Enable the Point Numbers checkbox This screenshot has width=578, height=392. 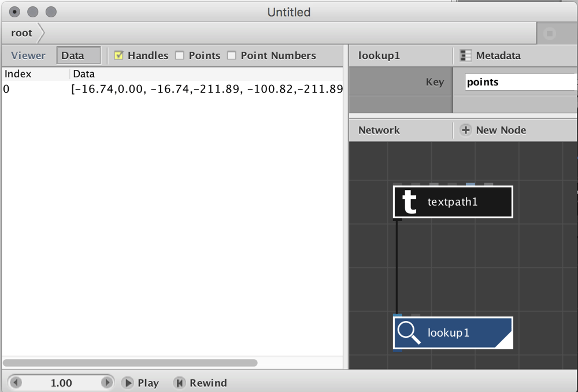[x=232, y=55]
